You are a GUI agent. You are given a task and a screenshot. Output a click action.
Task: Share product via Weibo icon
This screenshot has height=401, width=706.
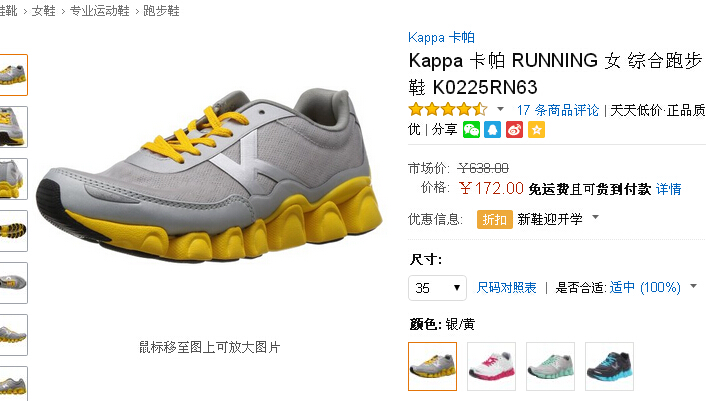(x=514, y=130)
